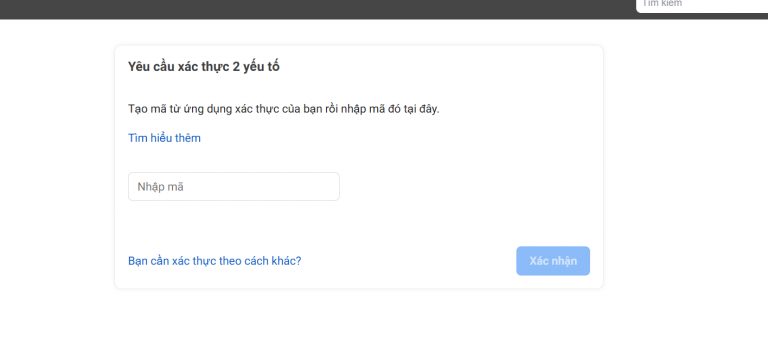
Task: Click the blank area below the card
Action: [x=359, y=324]
